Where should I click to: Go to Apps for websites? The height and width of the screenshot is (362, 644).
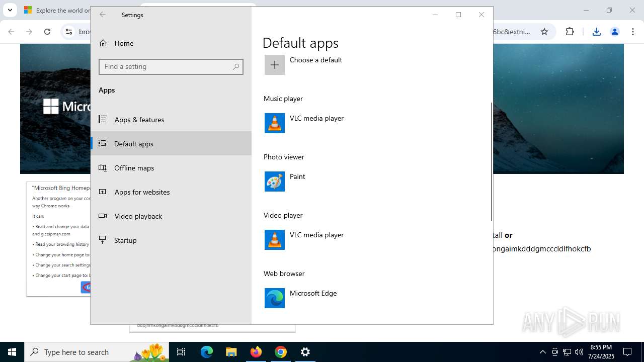pyautogui.click(x=171, y=192)
